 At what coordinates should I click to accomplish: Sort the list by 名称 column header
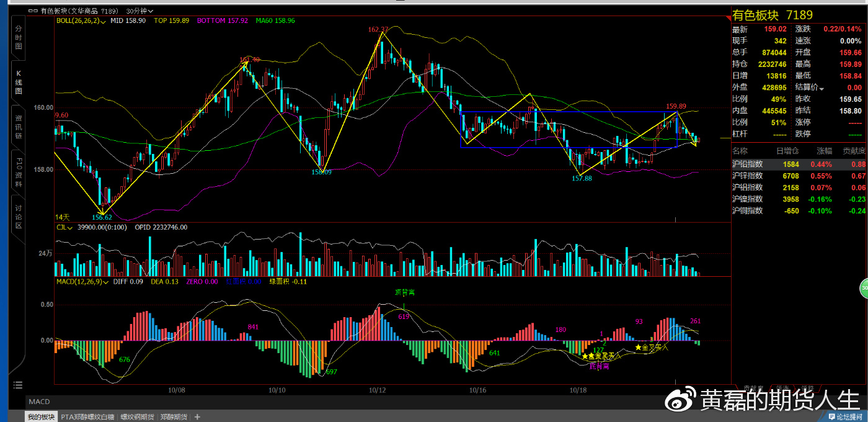740,151
